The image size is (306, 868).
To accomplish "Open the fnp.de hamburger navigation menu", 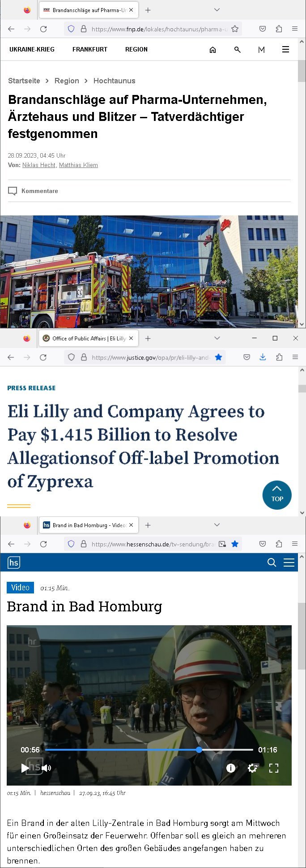I will click(x=285, y=50).
